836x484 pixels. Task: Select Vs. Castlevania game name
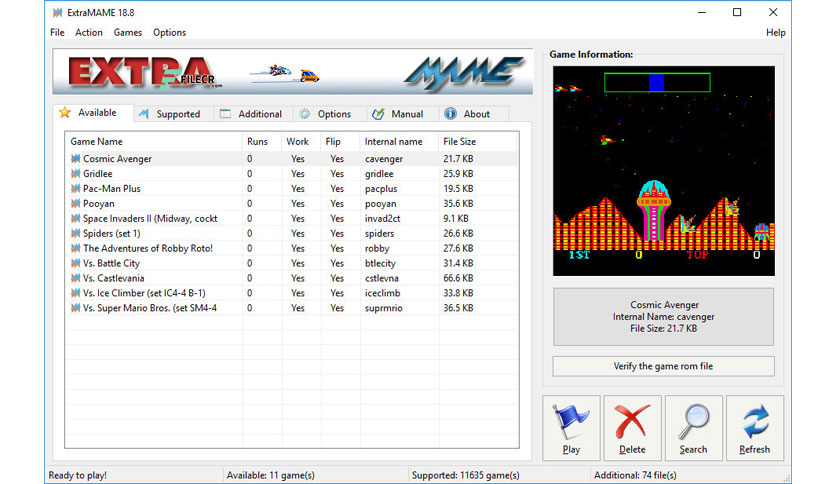[114, 278]
